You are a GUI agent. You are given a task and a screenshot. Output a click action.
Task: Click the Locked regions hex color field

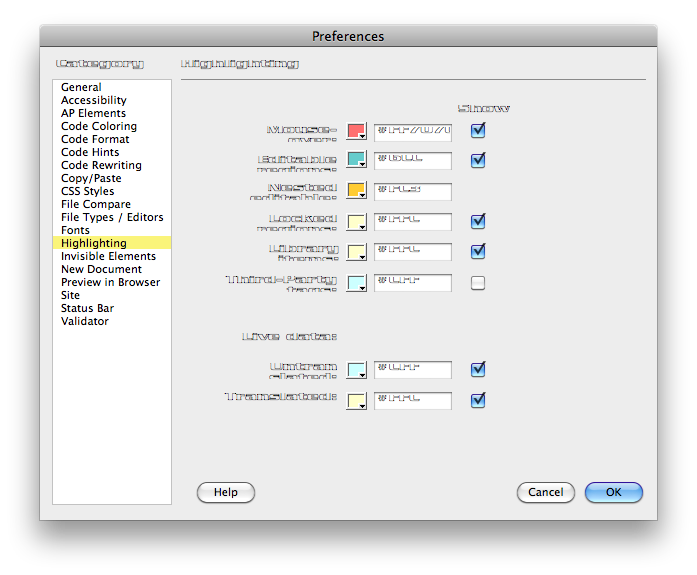413,222
